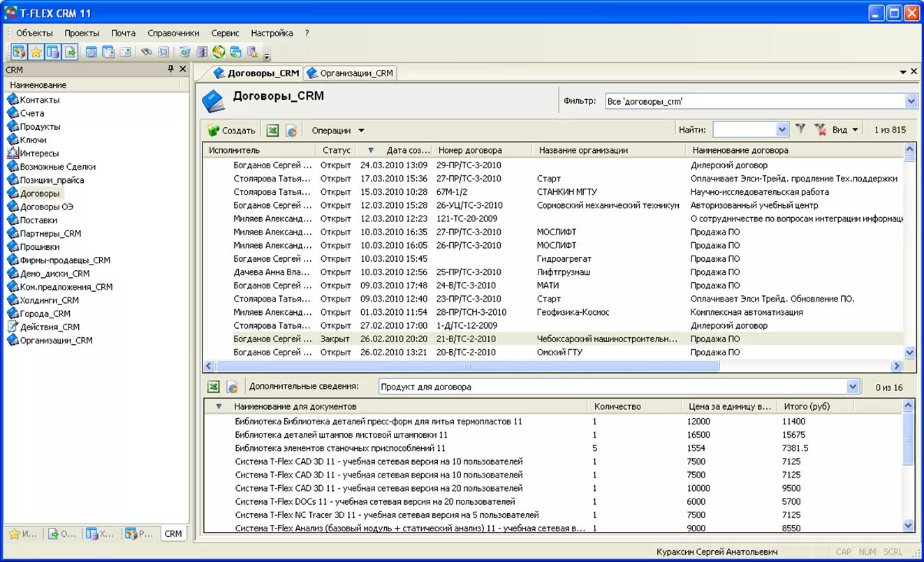
Task: Click the two overlapping mail windows toolbar icon
Action: point(108,52)
